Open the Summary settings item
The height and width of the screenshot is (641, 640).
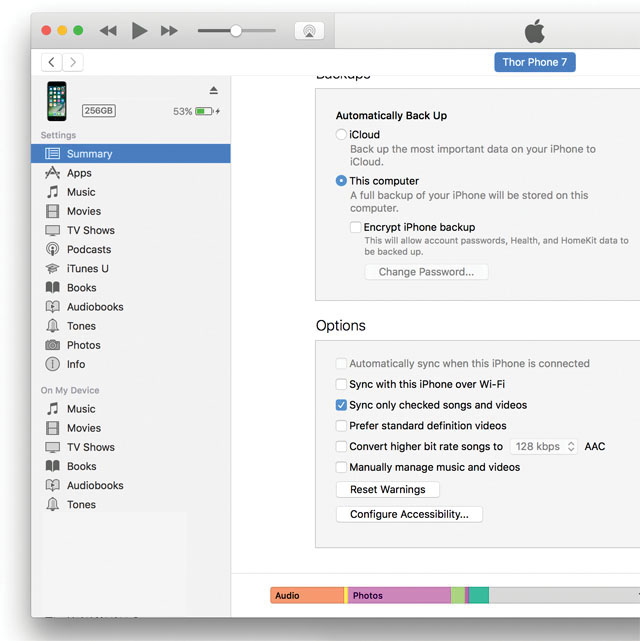[131, 154]
